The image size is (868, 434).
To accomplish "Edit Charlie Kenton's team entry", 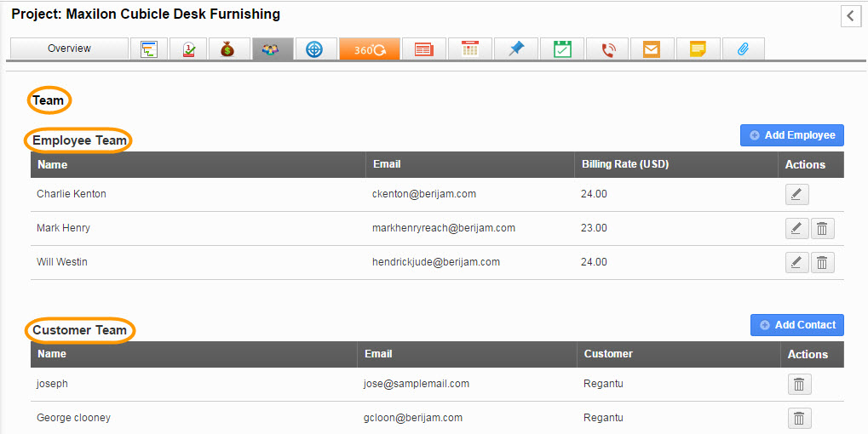I will point(796,194).
